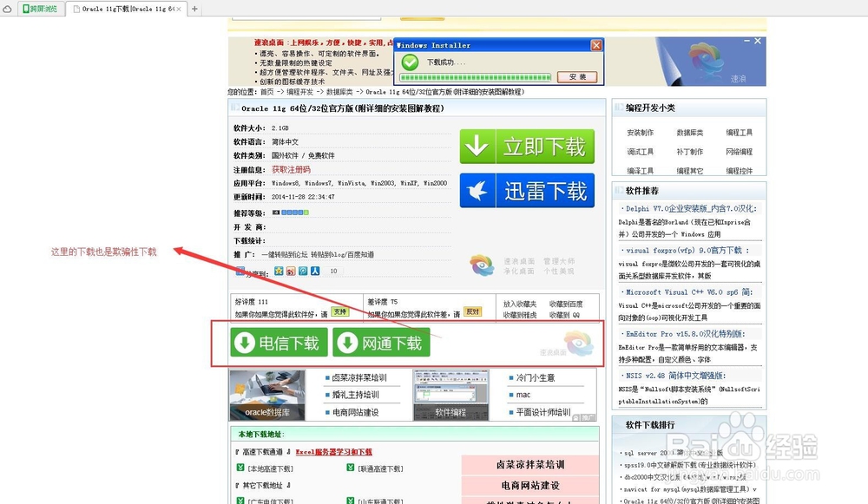Click the yellow star share icon
868x504 pixels.
(279, 272)
